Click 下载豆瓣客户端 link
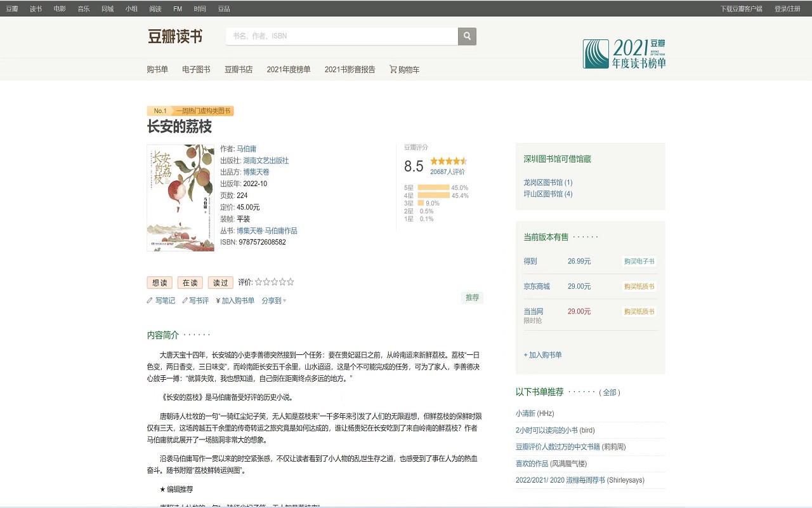Screen dimensions: 812x508 coord(741,9)
